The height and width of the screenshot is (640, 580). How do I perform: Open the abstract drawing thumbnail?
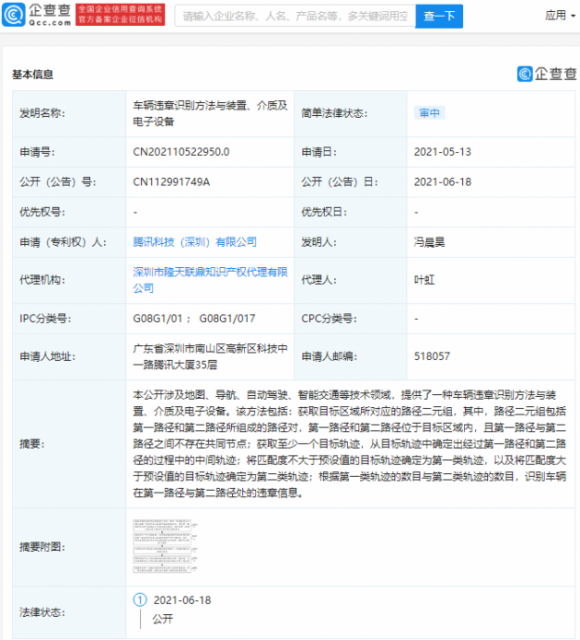[165, 546]
